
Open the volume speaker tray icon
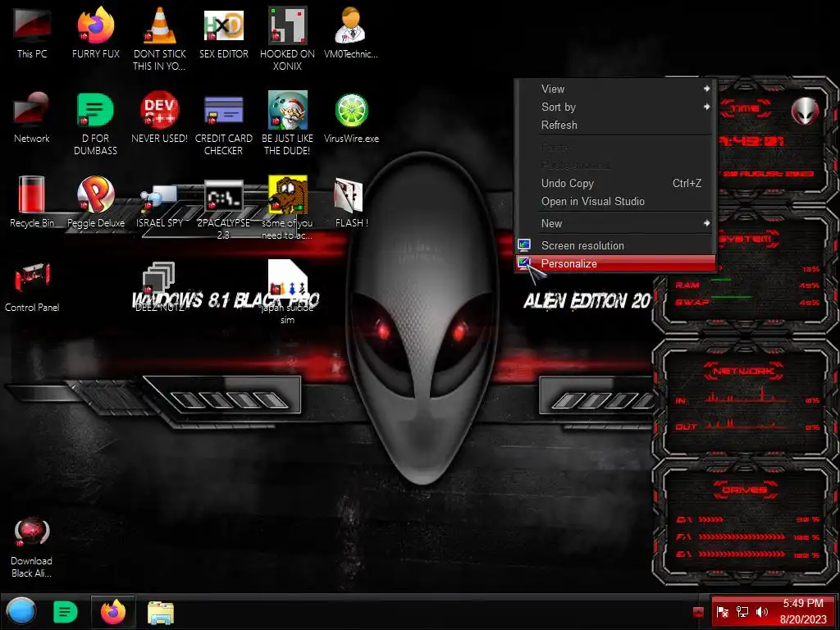click(x=761, y=612)
